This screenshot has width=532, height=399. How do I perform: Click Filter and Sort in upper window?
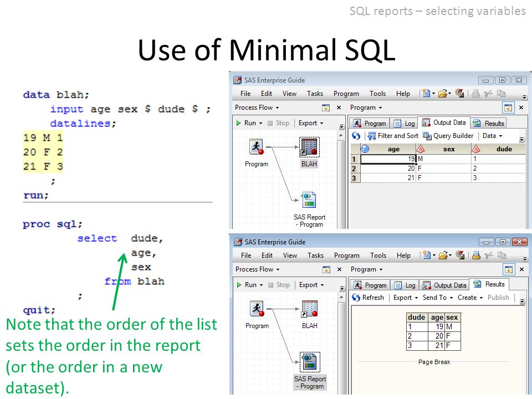tap(393, 136)
